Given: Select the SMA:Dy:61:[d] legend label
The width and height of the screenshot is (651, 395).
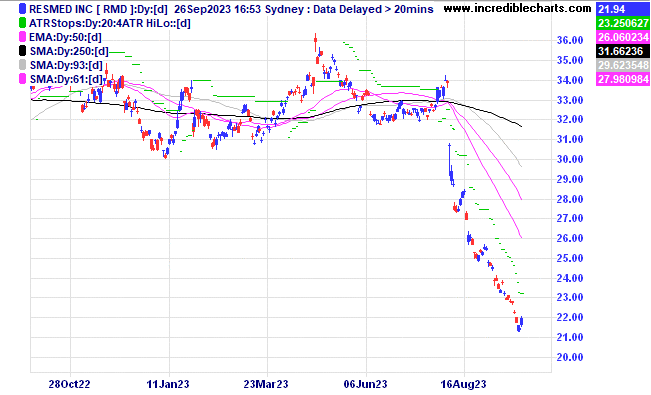Looking at the screenshot, I should tap(66, 79).
